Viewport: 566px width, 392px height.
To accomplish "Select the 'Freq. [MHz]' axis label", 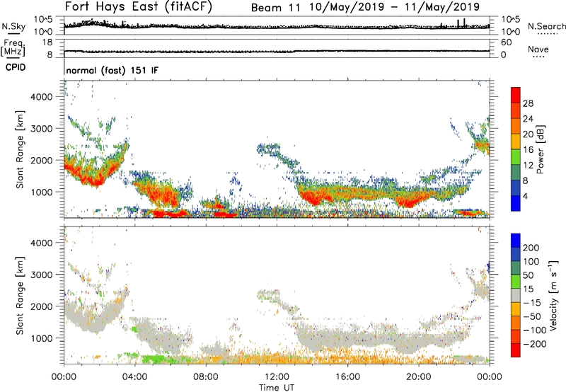I will (13, 47).
